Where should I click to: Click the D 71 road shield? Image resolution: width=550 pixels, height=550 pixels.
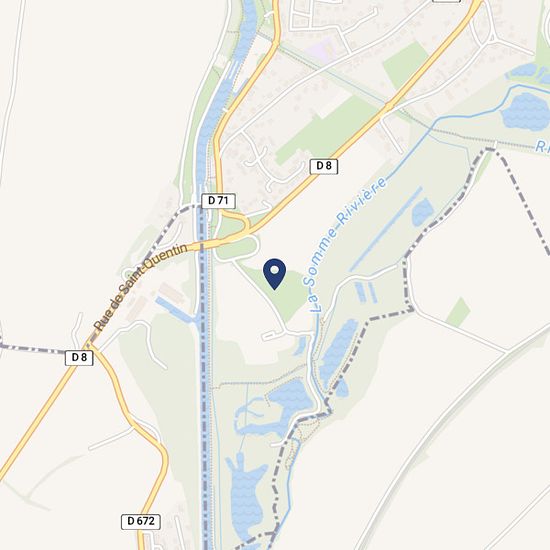(218, 201)
